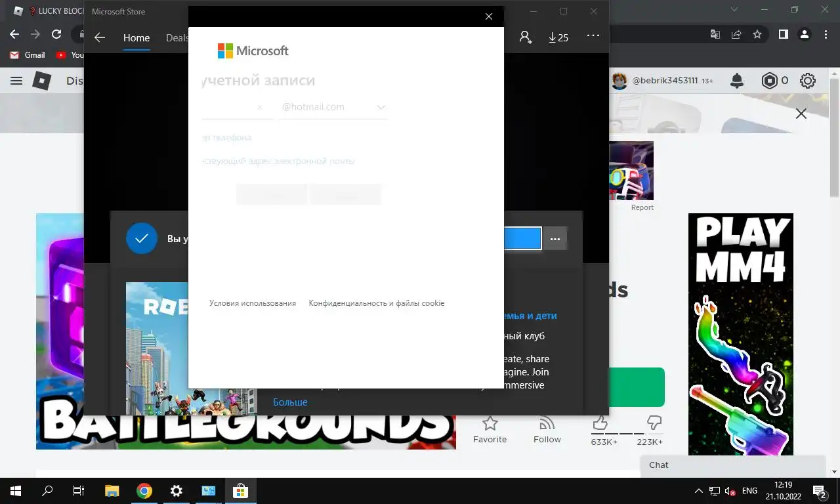The width and height of the screenshot is (840, 504).
Task: Like the game with thumbs up
Action: pyautogui.click(x=600, y=422)
